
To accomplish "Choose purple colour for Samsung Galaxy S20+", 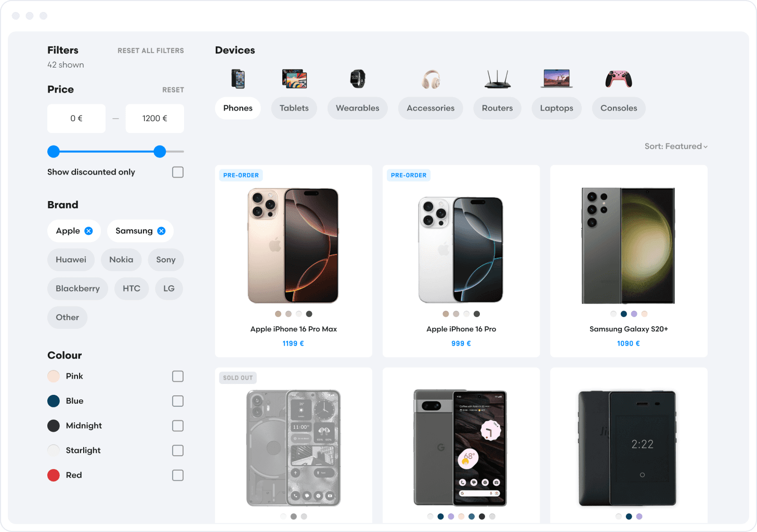I will 634,314.
